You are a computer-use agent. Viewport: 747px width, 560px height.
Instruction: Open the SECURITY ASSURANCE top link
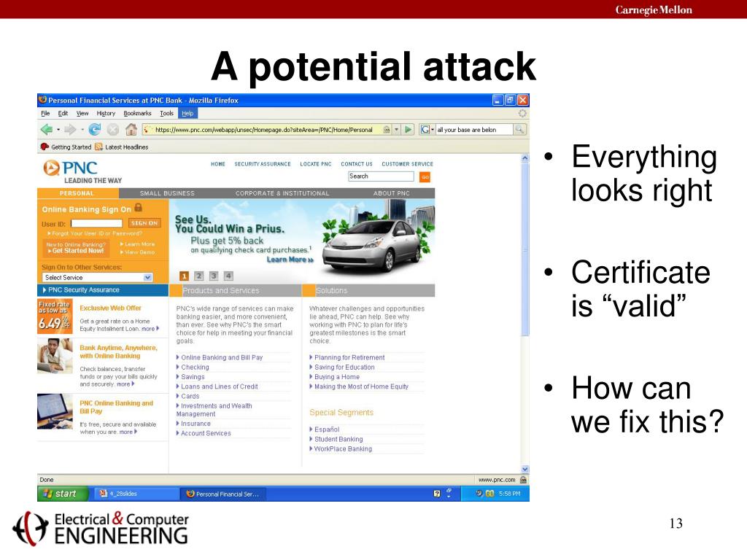tap(263, 164)
